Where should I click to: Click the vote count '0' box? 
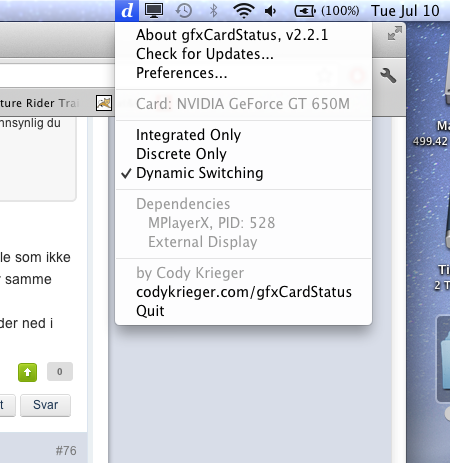click(60, 372)
